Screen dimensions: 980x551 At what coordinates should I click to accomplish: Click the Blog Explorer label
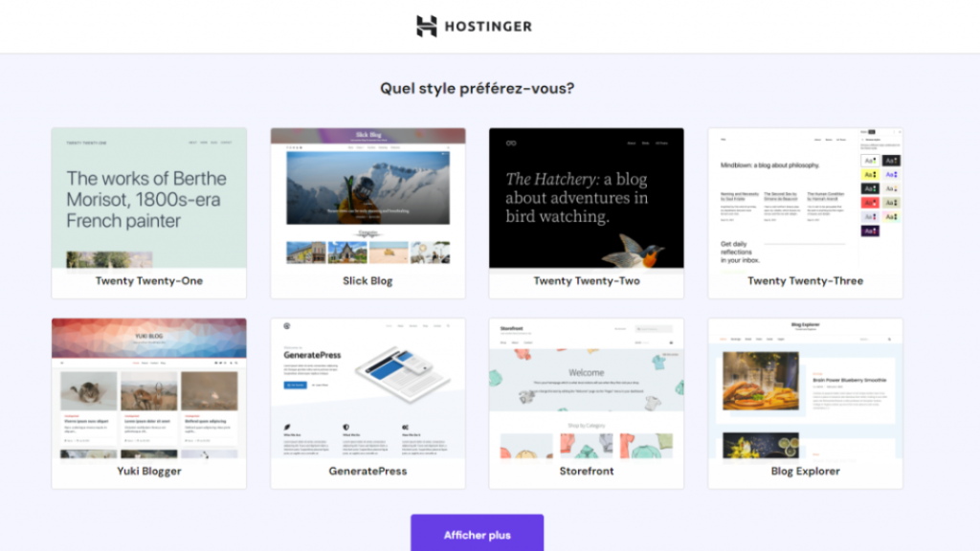pyautogui.click(x=805, y=471)
